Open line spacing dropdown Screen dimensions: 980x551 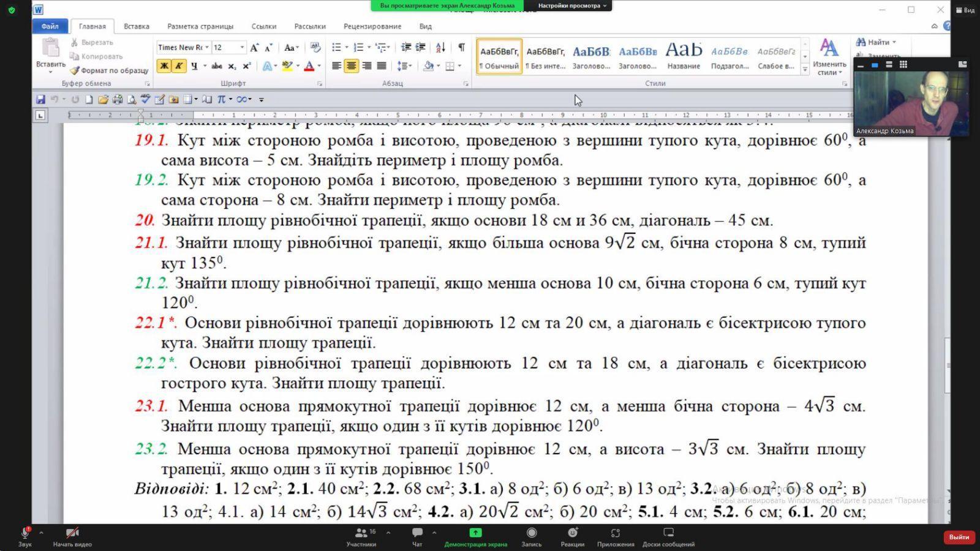click(404, 66)
